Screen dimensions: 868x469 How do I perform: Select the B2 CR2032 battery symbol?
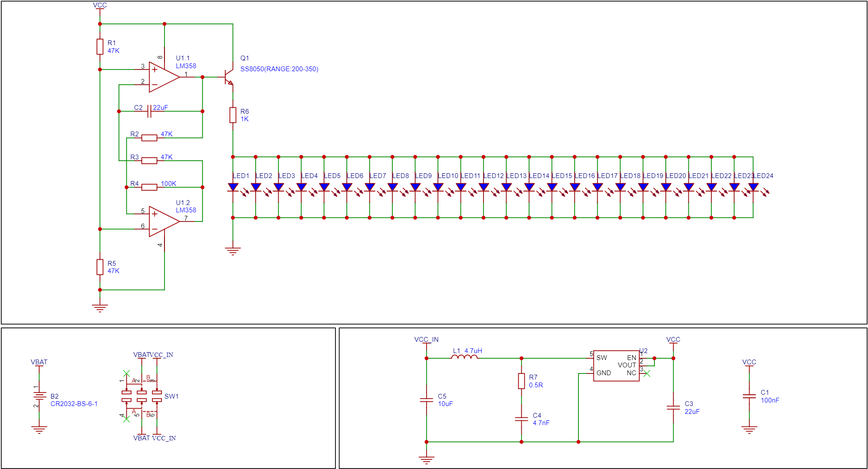point(39,396)
